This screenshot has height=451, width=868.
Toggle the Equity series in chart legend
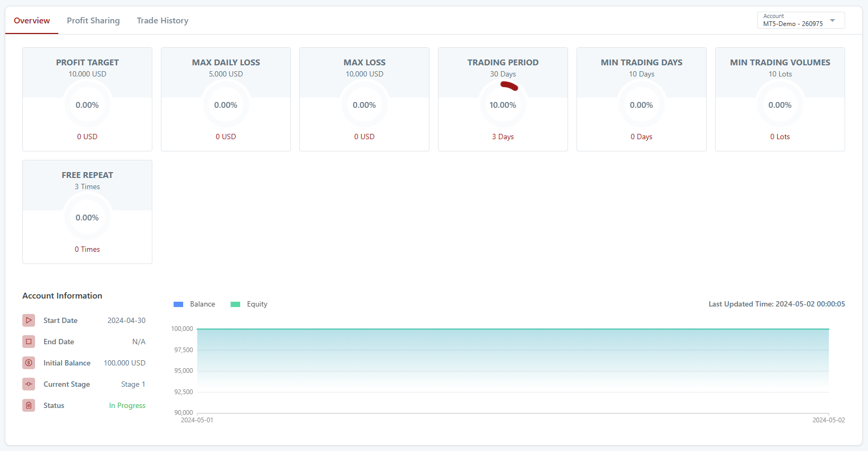(249, 304)
